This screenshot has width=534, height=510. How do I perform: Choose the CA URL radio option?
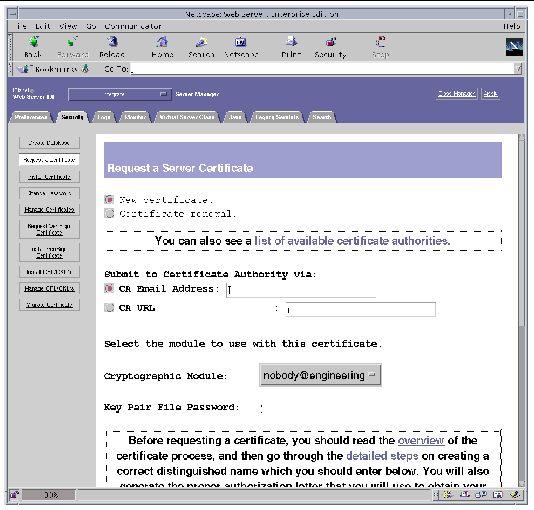(x=109, y=307)
